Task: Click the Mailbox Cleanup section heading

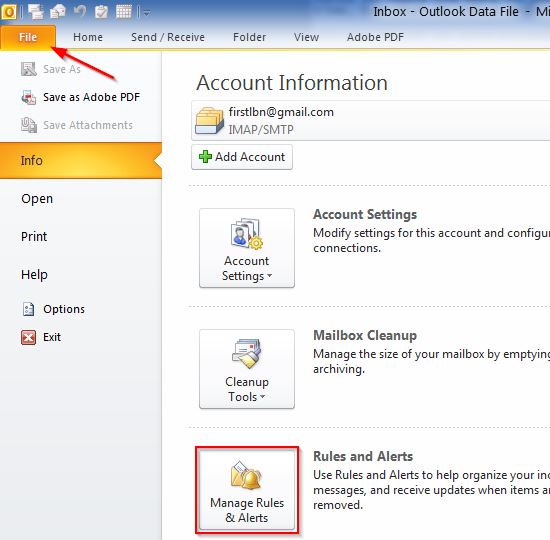Action: [x=365, y=335]
